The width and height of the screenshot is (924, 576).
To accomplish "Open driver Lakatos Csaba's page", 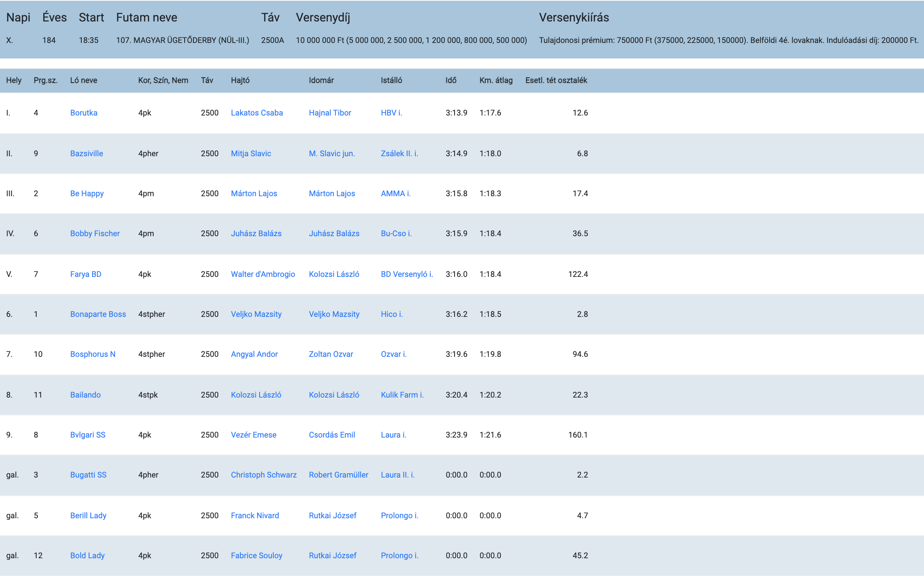I will click(x=257, y=113).
